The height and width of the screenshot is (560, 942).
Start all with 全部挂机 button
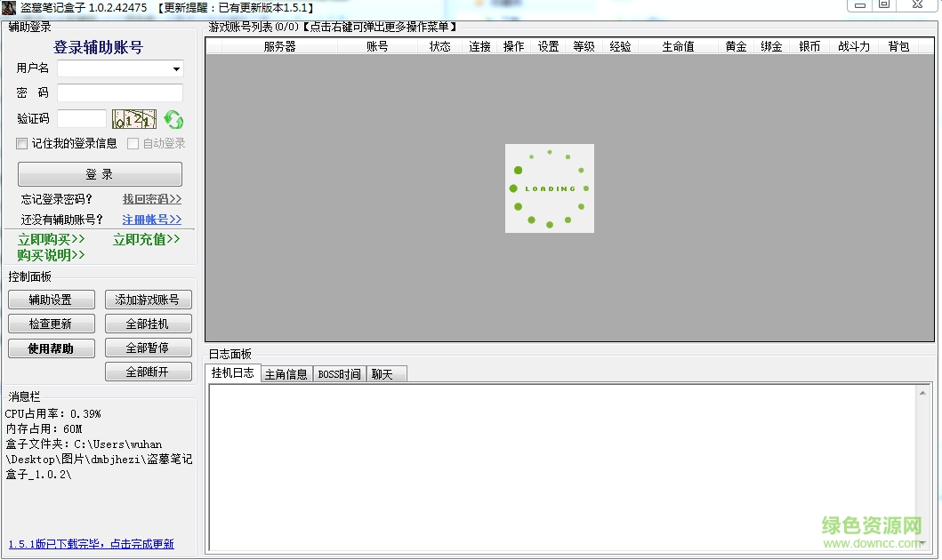pos(148,324)
